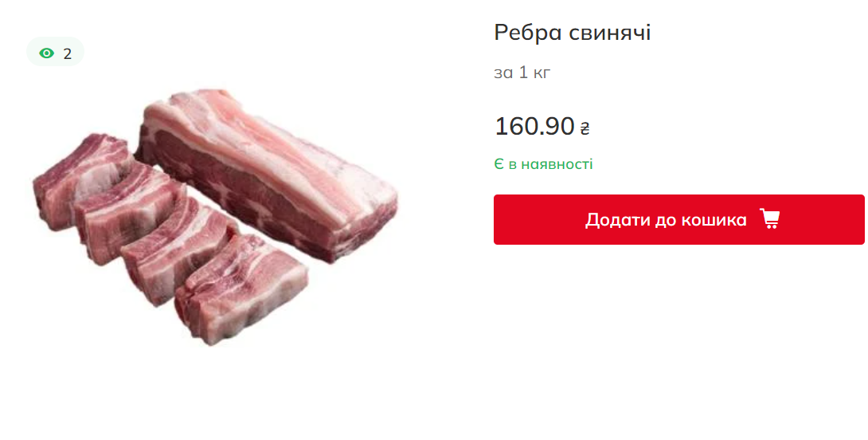Open the Ребра свинячі product title
The height and width of the screenshot is (440, 868).
[x=572, y=33]
